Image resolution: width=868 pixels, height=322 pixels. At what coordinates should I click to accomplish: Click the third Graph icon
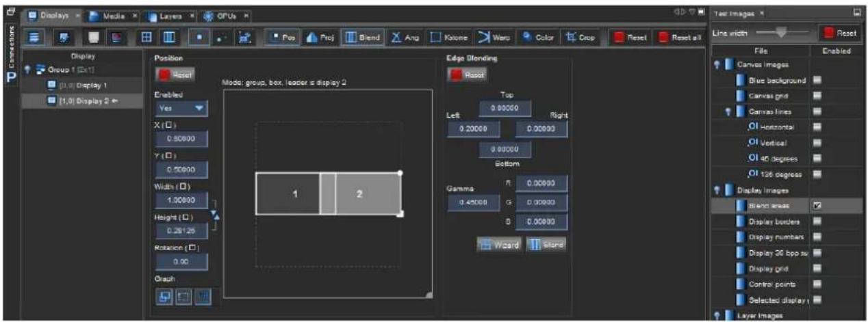202,296
